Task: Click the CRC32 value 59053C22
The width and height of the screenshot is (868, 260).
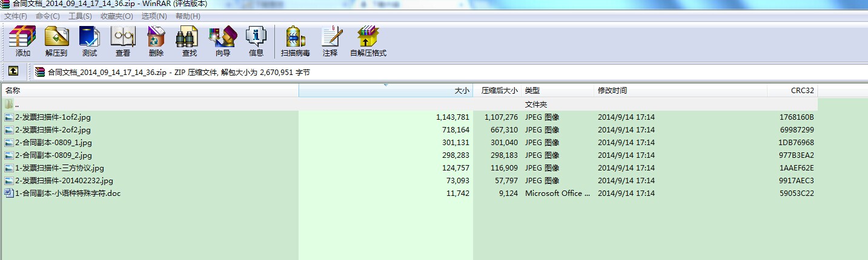Action: tap(797, 193)
